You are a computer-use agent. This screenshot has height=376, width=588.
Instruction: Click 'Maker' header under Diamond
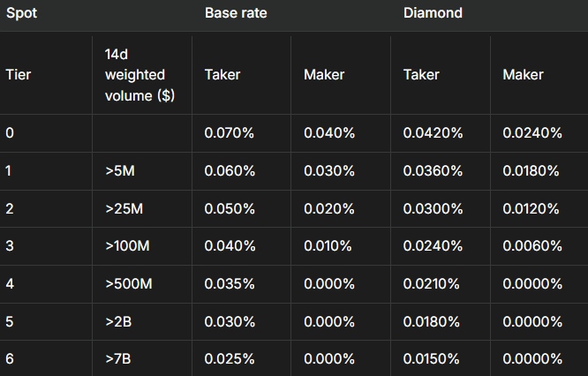[524, 75]
